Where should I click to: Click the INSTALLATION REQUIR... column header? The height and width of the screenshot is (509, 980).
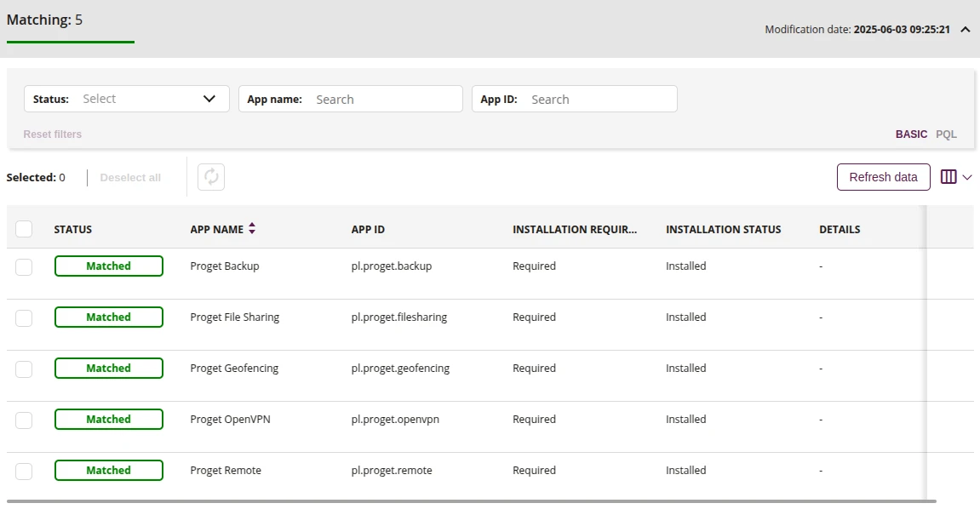coord(575,229)
